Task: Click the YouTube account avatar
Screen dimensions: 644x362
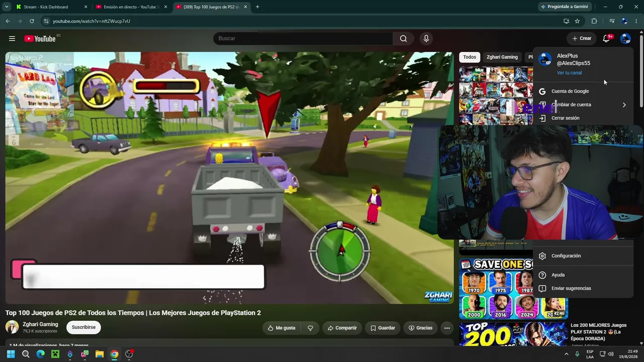Action: pos(625,39)
